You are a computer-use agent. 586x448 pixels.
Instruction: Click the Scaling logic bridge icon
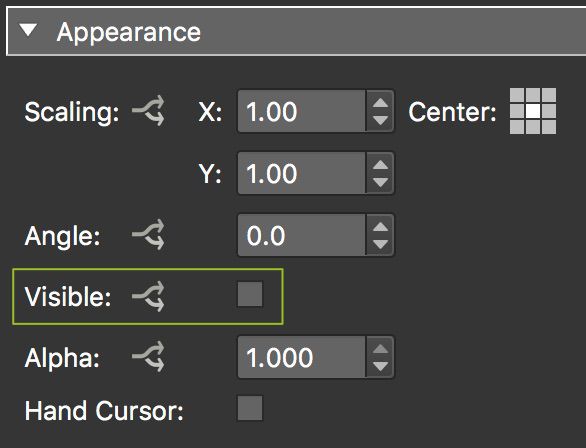coord(148,111)
